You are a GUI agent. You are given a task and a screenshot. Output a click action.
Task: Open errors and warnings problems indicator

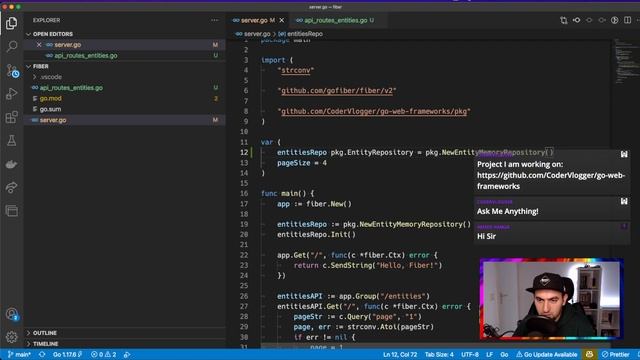(104, 354)
